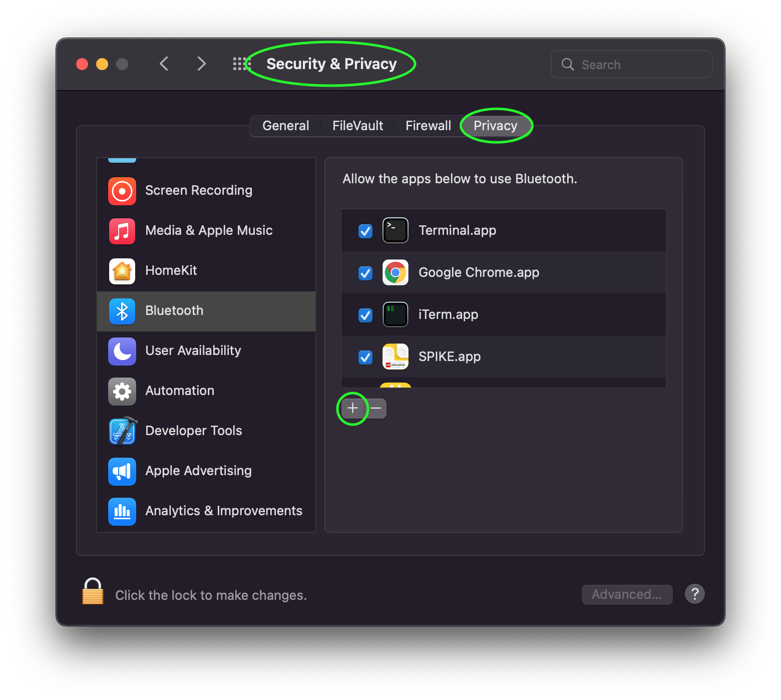Select Developer Tools in the sidebar

[206, 431]
